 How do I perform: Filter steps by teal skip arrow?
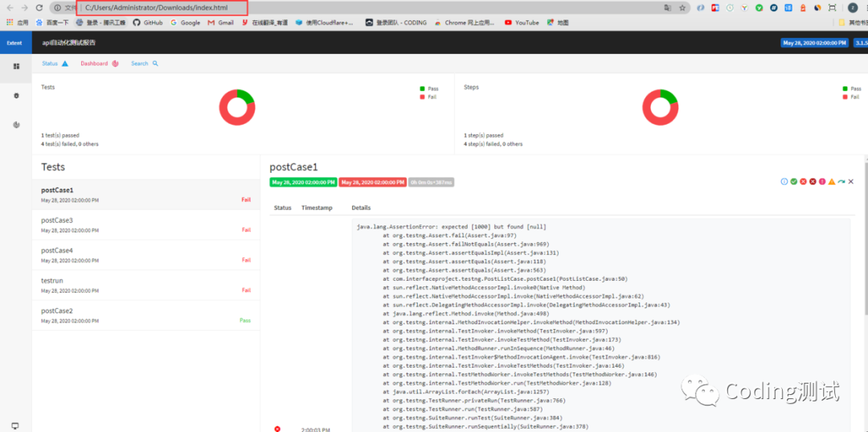(x=841, y=182)
